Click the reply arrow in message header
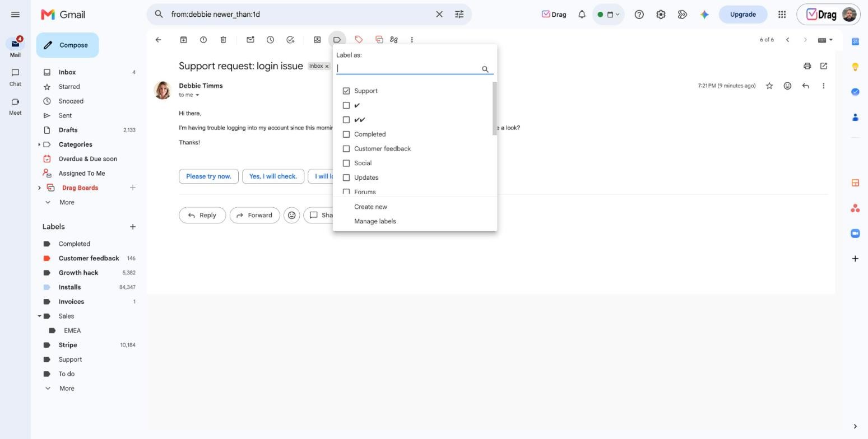The image size is (868, 439). pos(805,86)
